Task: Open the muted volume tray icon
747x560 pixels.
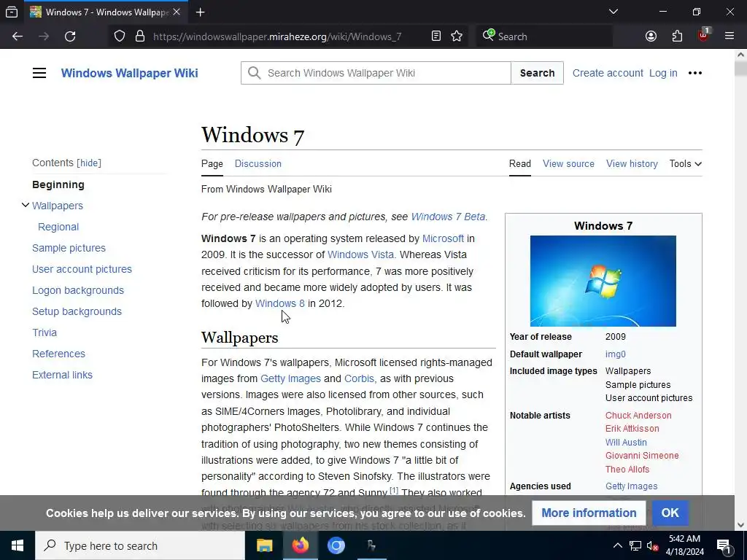Action: pyautogui.click(x=653, y=546)
